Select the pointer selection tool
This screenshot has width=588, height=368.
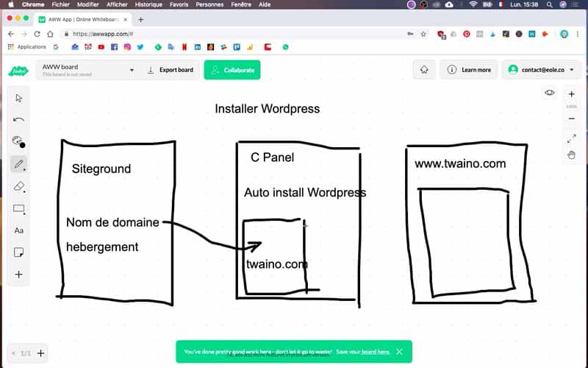click(x=19, y=99)
